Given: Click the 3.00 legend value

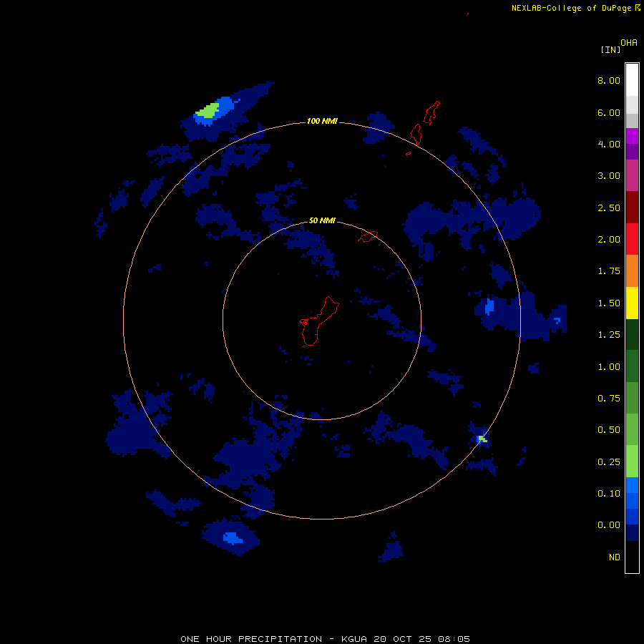Looking at the screenshot, I should (x=609, y=176).
